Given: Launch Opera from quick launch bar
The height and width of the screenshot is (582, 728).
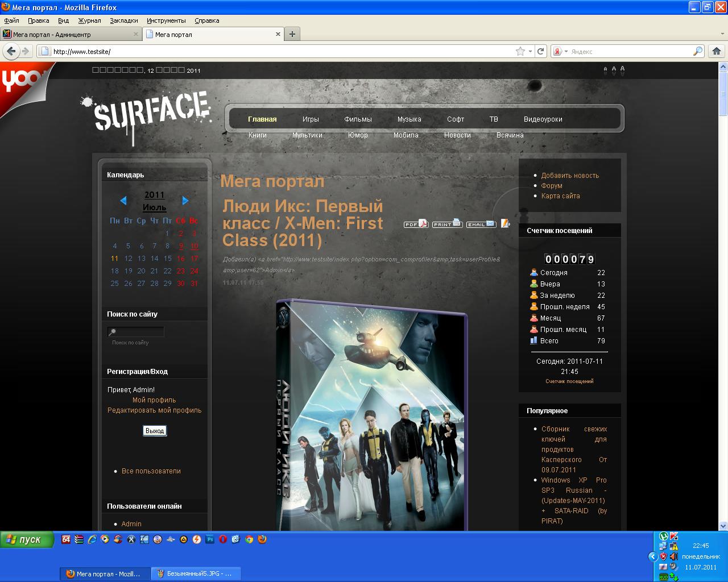Looking at the screenshot, I should pos(223,539).
